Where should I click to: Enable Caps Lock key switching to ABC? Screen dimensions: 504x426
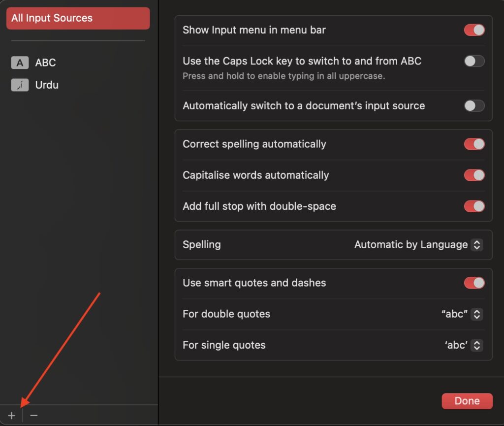click(x=473, y=61)
